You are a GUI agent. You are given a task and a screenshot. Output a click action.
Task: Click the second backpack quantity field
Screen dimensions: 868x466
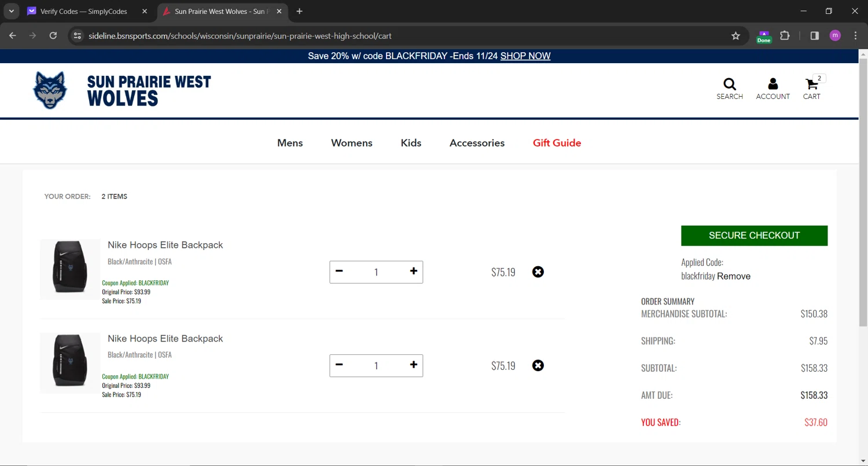(x=376, y=366)
